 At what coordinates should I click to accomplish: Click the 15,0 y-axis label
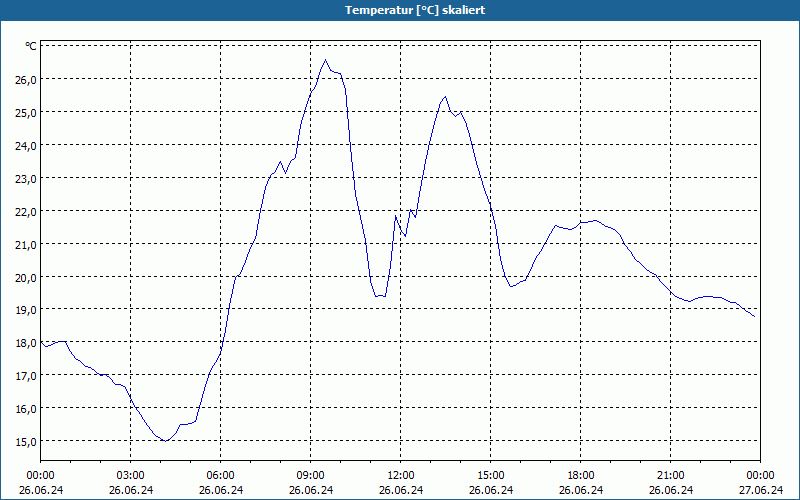coord(26,442)
